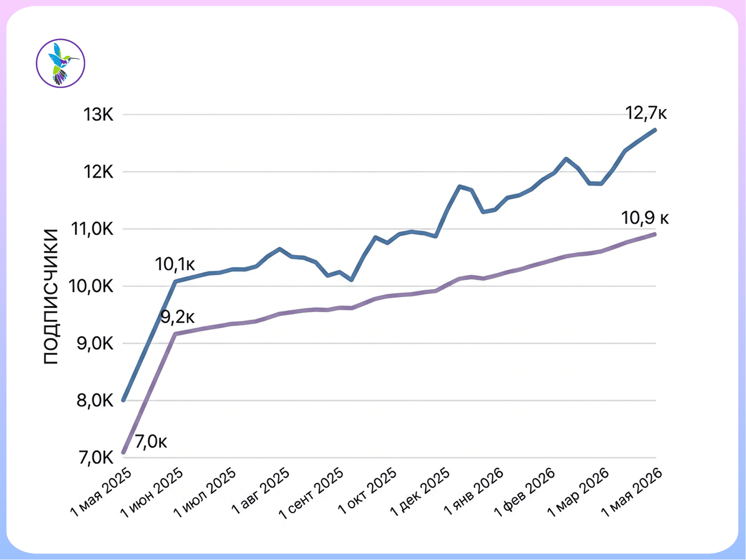Image resolution: width=746 pixels, height=560 pixels.
Task: Click the 11,0K y-axis label
Action: 92,229
